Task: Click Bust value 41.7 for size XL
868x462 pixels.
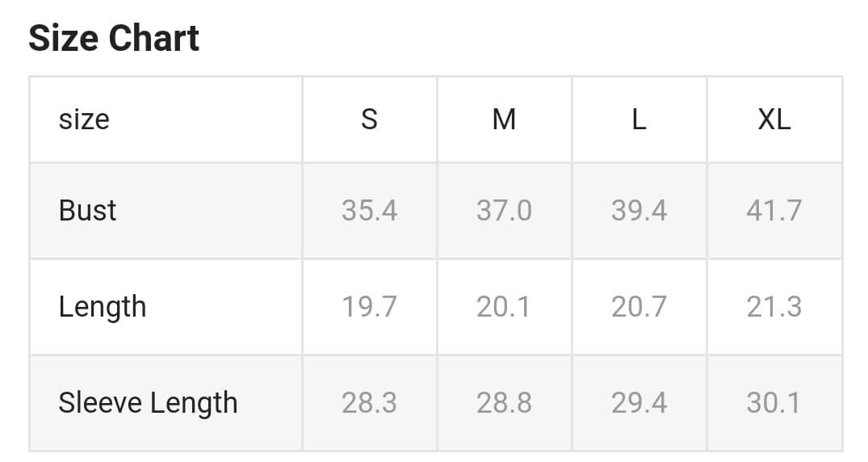Action: click(x=774, y=210)
